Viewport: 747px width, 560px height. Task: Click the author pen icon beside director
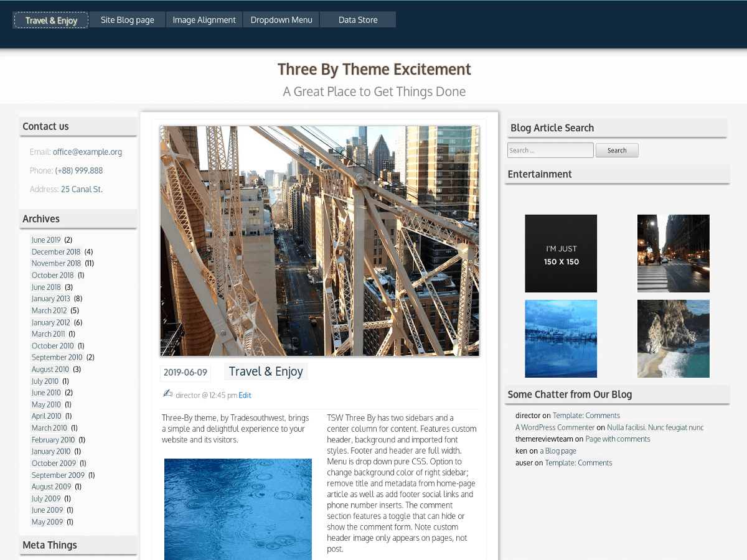[x=167, y=393]
